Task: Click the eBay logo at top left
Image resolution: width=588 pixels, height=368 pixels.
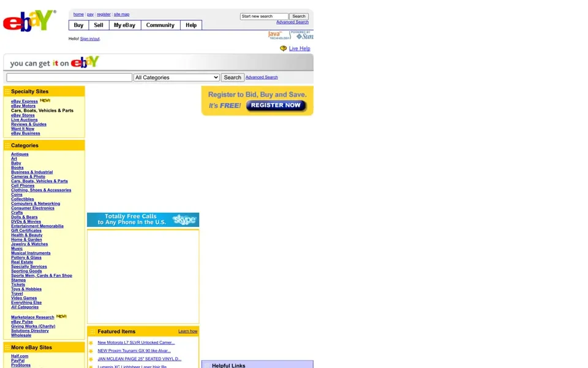Action: pyautogui.click(x=29, y=21)
